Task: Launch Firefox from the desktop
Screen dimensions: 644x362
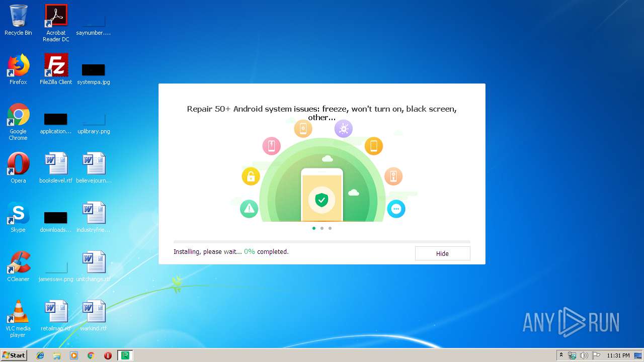Action: pyautogui.click(x=18, y=69)
